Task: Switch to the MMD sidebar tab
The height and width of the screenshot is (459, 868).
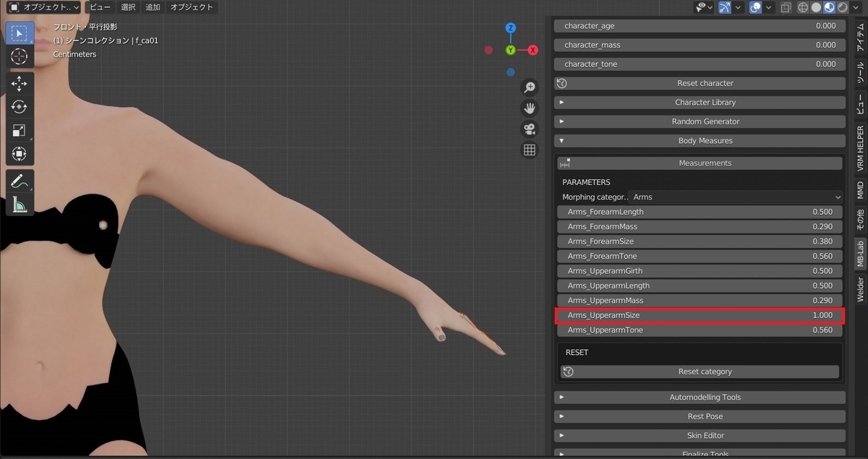Action: click(860, 191)
